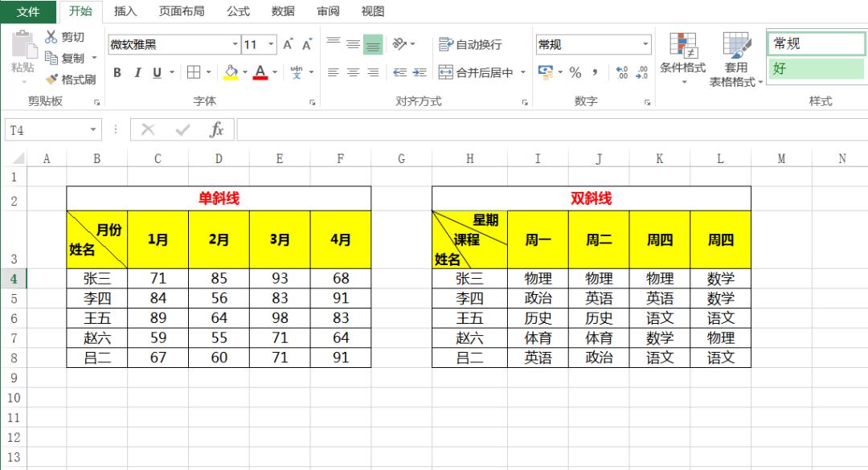
Task: Open the font name dropdown
Action: point(234,44)
